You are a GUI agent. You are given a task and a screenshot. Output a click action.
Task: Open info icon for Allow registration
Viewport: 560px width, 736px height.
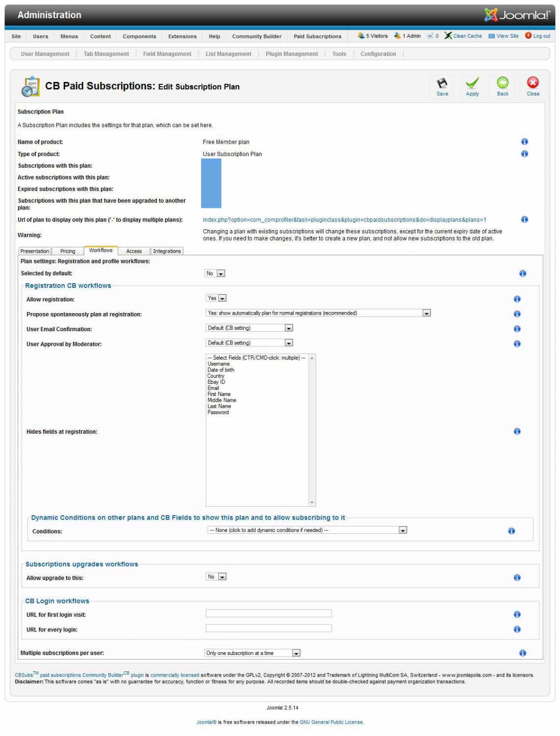click(x=517, y=299)
